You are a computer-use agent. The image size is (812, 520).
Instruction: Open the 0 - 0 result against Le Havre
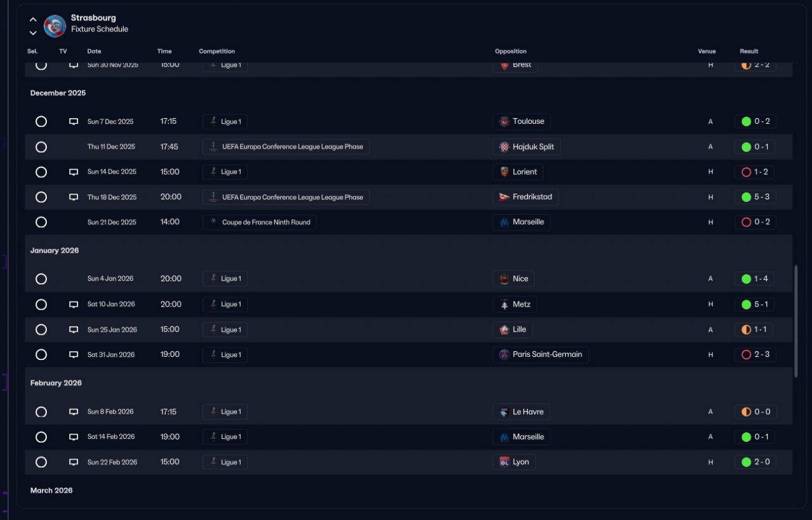tap(756, 411)
